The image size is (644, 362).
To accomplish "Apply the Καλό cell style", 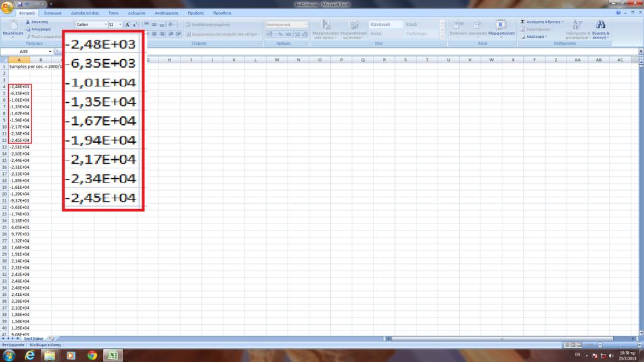I will click(386, 34).
